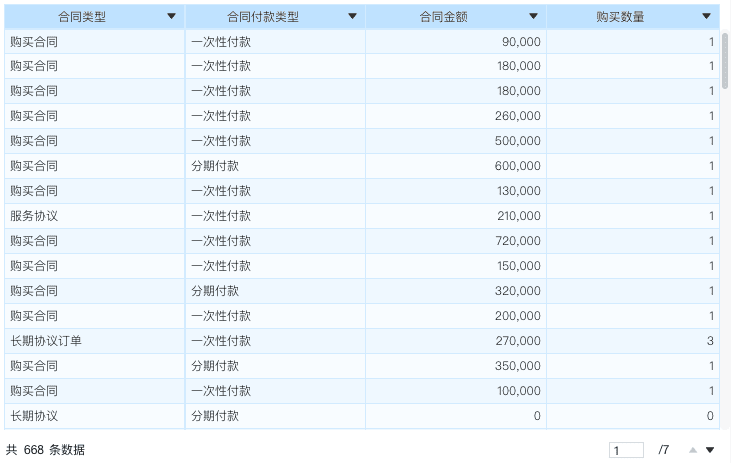This screenshot has height=463, width=731.
Task: Open the 合同类型 column filter dropdown
Action: pos(172,16)
